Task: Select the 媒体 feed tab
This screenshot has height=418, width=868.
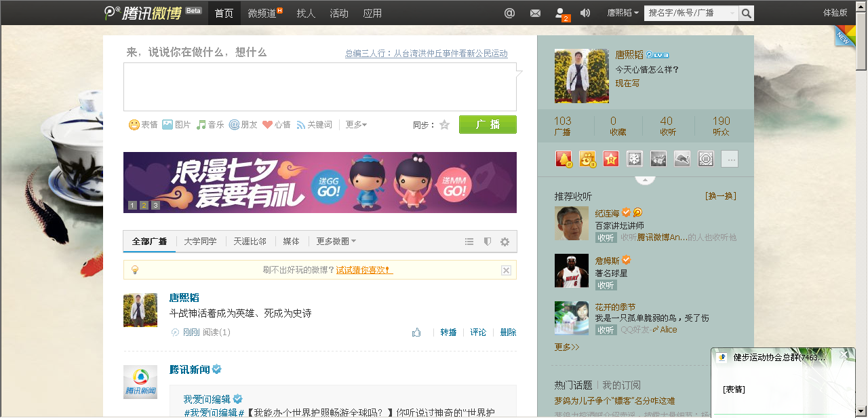Action: pyautogui.click(x=292, y=242)
